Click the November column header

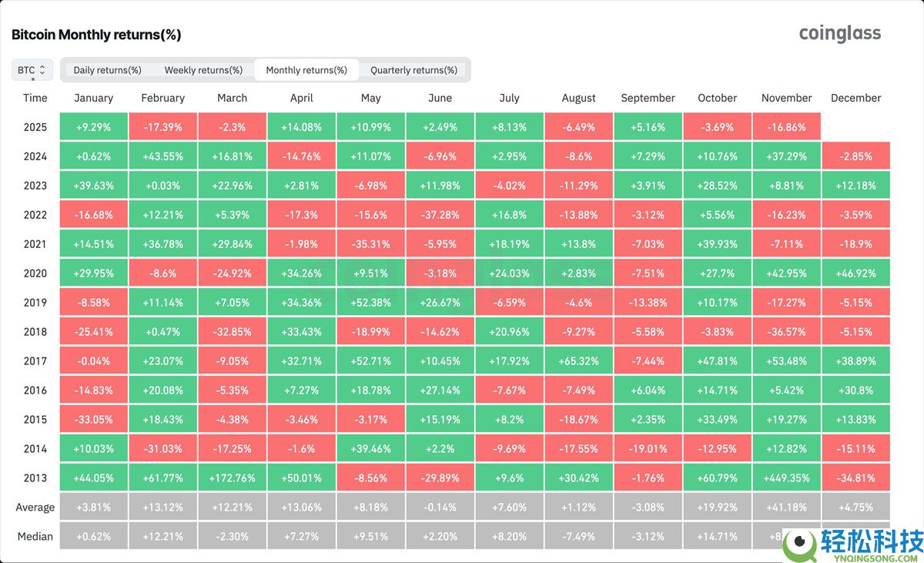(x=786, y=98)
